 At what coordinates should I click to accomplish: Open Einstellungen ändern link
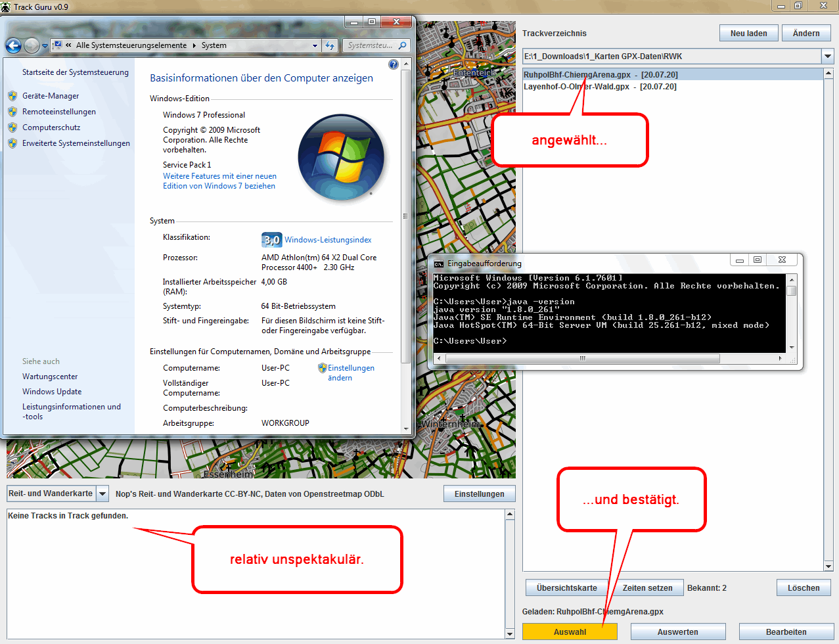(350, 373)
